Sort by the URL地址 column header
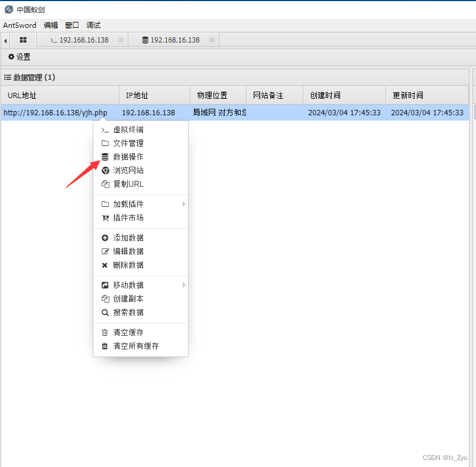 60,95
